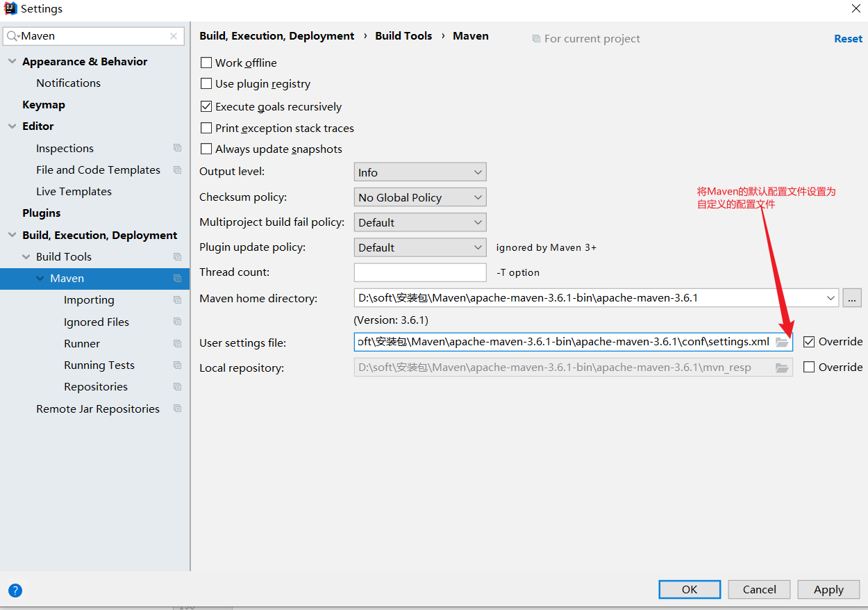Image resolution: width=868 pixels, height=610 pixels.
Task: Click the project-level icon next to File and Code Templates
Action: pos(178,170)
